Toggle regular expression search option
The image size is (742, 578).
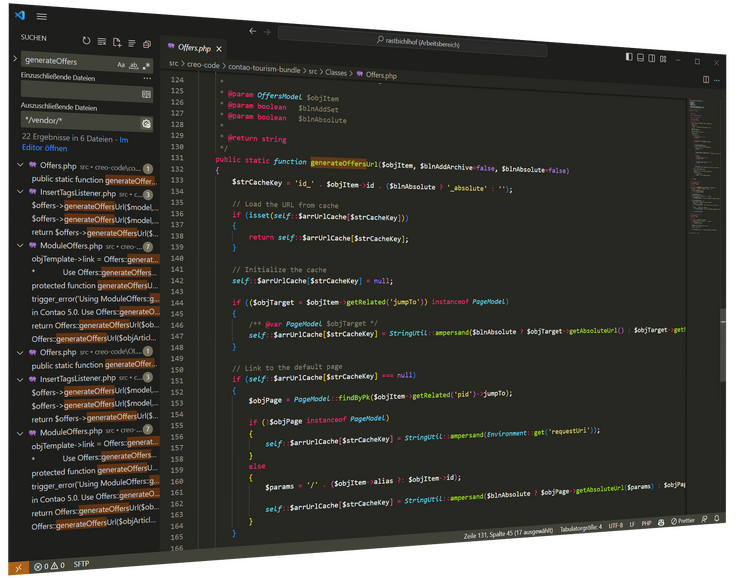[146, 66]
